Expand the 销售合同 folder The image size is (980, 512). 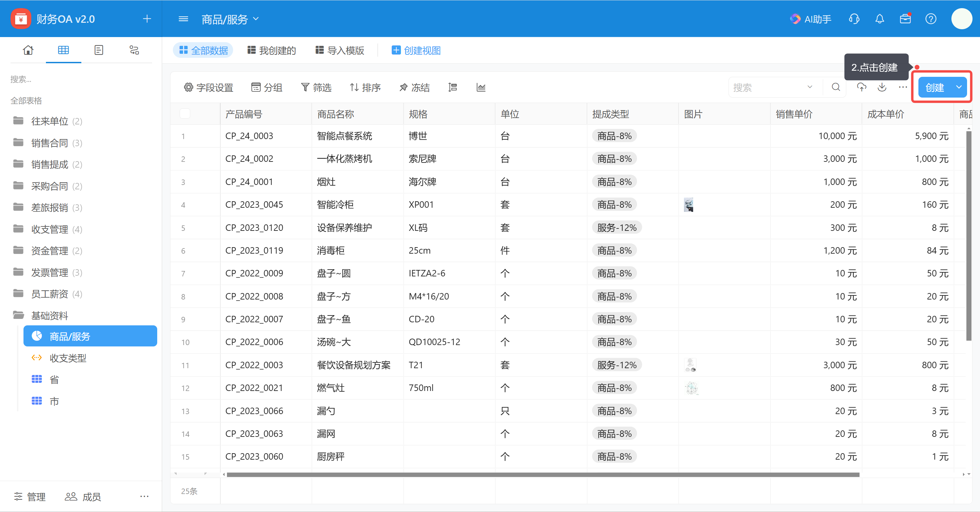pyautogui.click(x=47, y=142)
